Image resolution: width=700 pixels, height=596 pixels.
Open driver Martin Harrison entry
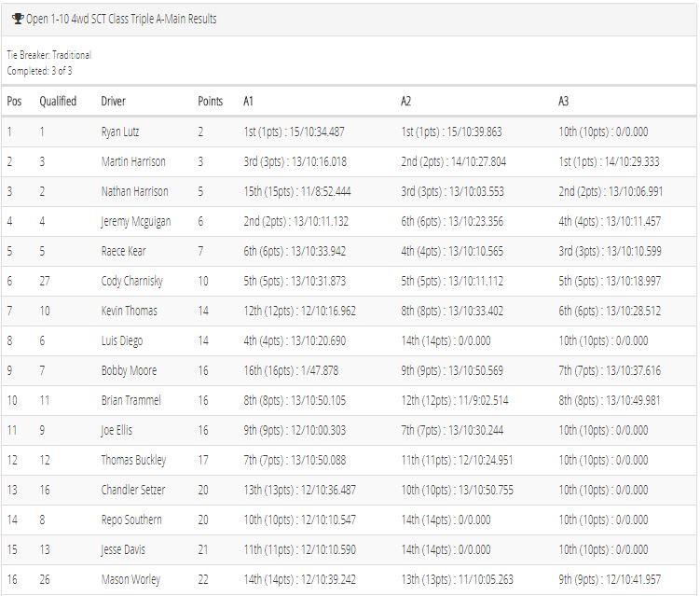133,161
